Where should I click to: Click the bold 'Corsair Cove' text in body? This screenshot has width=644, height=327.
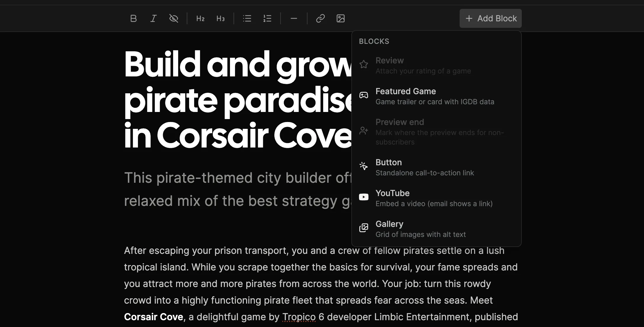coord(154,317)
